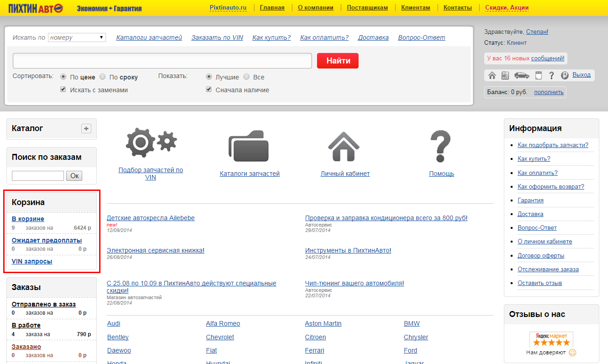Select the 'По сроку' sort radio button

103,77
